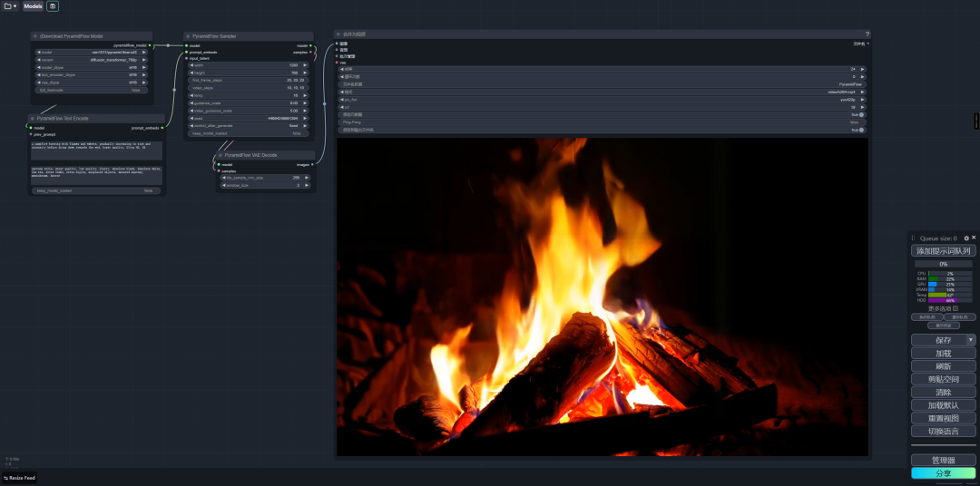Click the save workflow icon in top bar

pos(53,6)
